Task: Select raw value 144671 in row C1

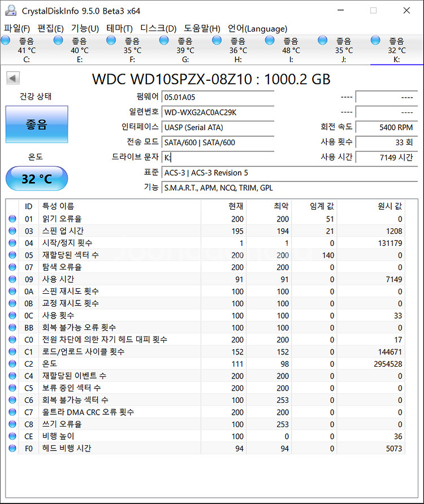Action: click(x=390, y=352)
